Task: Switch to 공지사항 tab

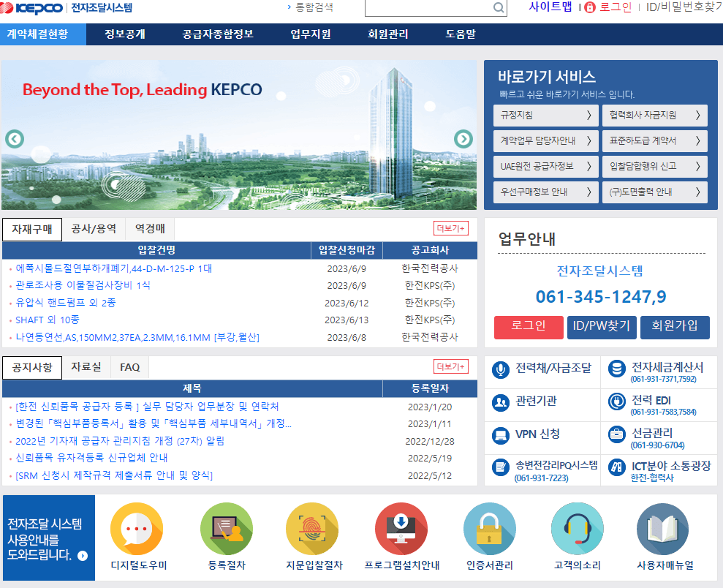Action: (x=32, y=368)
